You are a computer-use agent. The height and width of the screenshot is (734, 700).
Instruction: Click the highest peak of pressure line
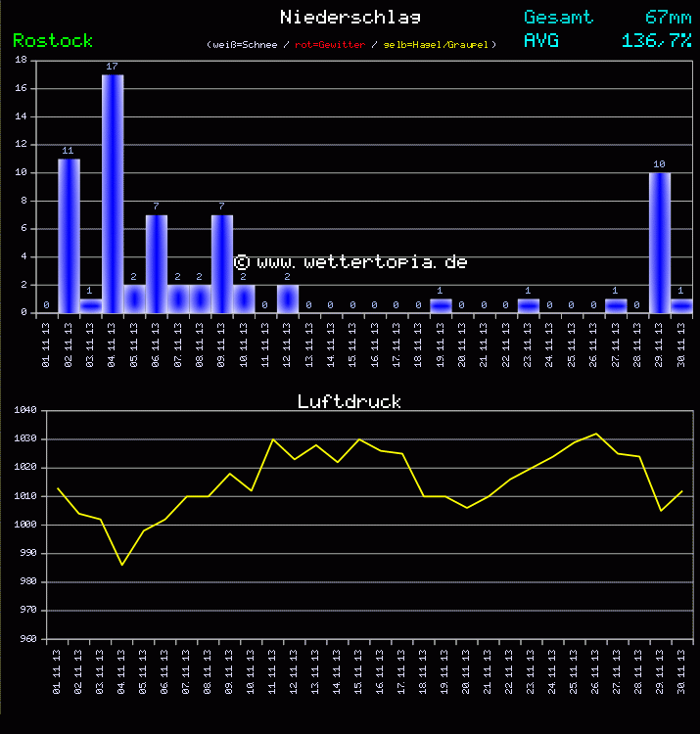(596, 434)
